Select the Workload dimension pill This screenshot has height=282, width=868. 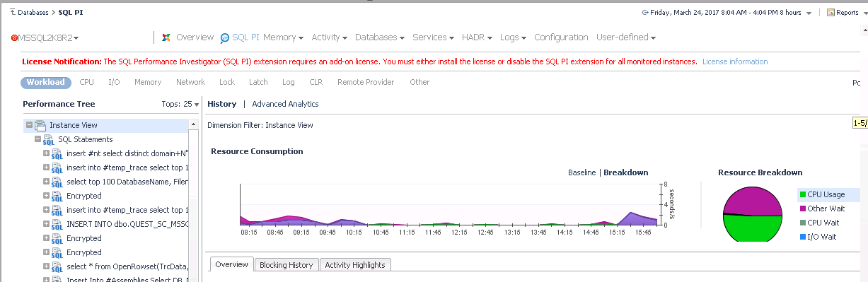coord(46,83)
